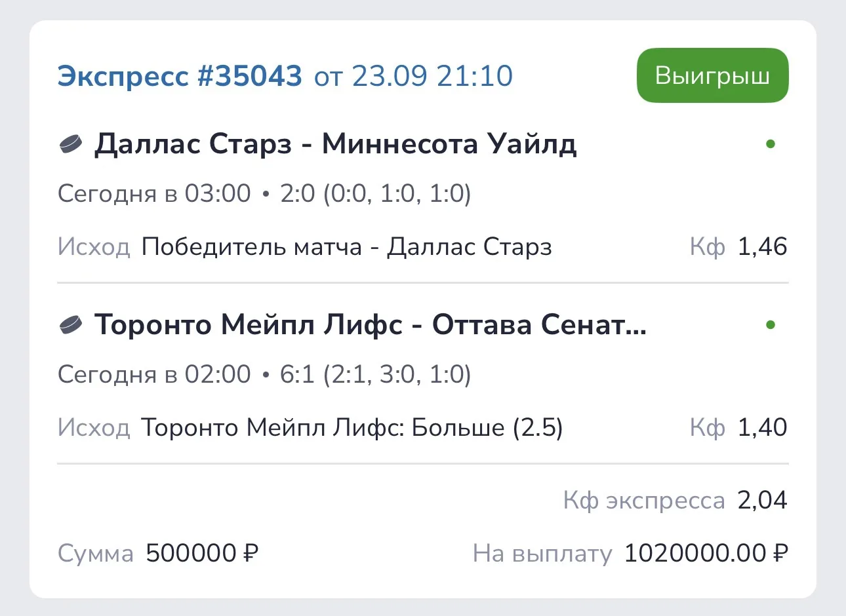This screenshot has width=846, height=616.
Task: Click the Кф экспресса label
Action: [644, 501]
